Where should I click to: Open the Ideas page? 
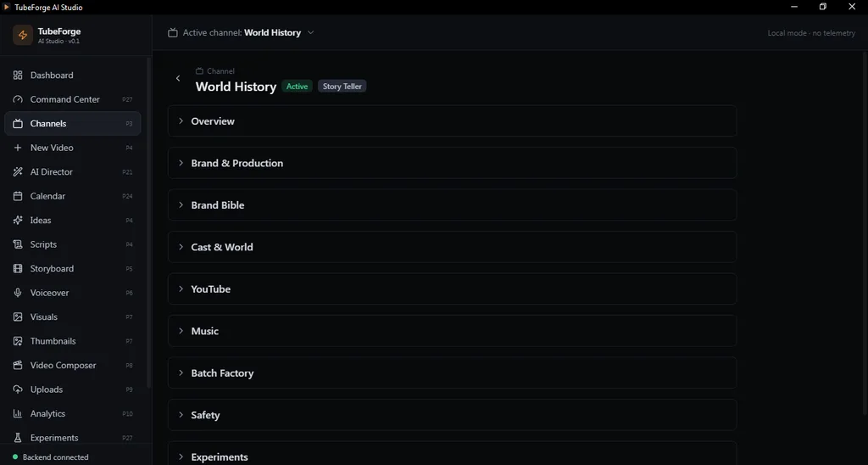(x=73, y=220)
